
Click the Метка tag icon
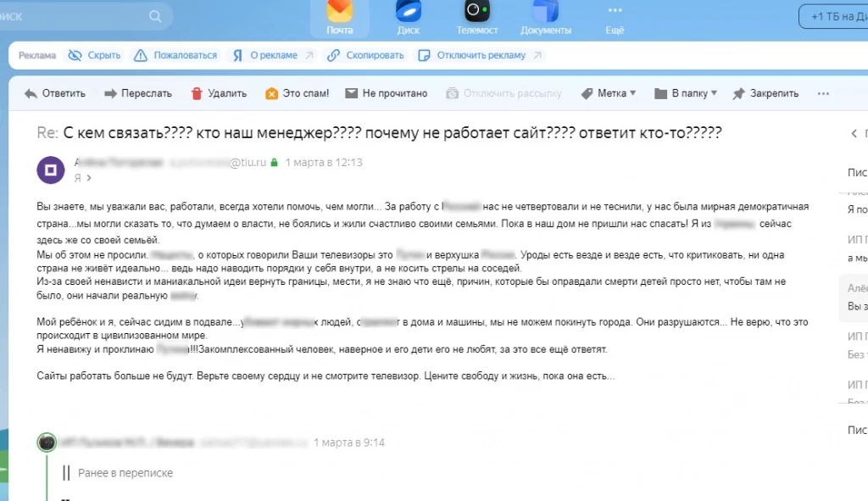[587, 93]
